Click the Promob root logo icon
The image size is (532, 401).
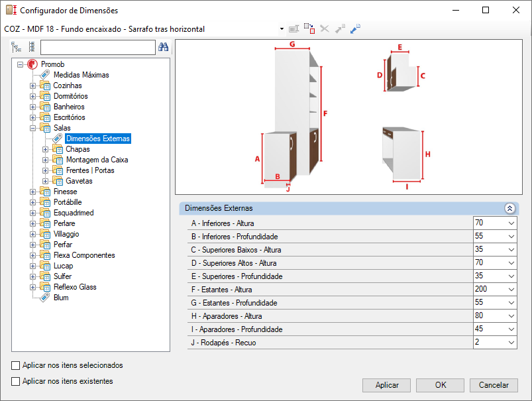point(32,64)
